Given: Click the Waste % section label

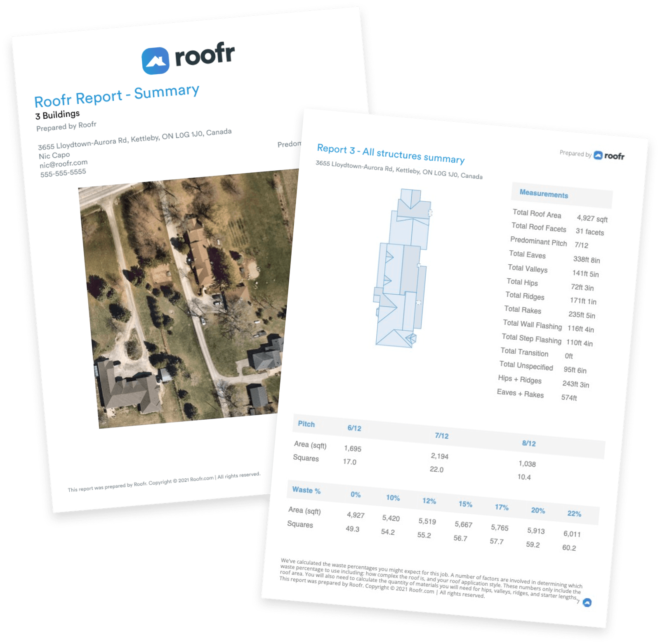Looking at the screenshot, I should 307,491.
